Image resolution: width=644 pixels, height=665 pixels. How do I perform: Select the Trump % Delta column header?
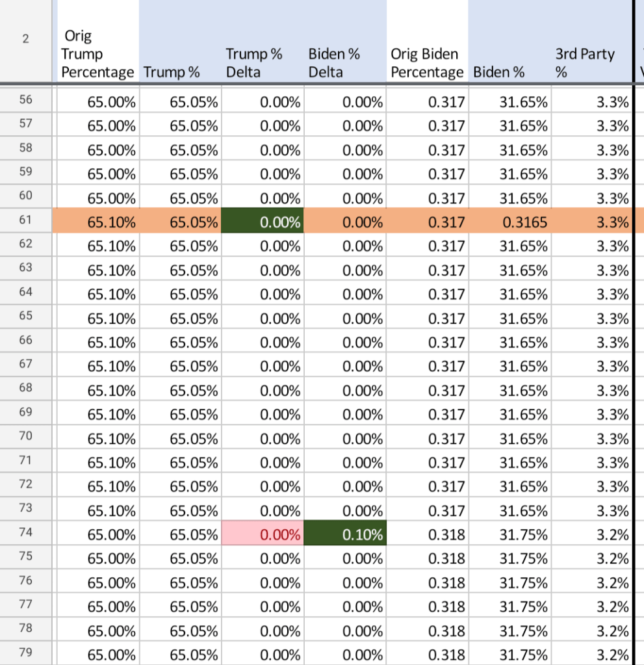tap(263, 63)
